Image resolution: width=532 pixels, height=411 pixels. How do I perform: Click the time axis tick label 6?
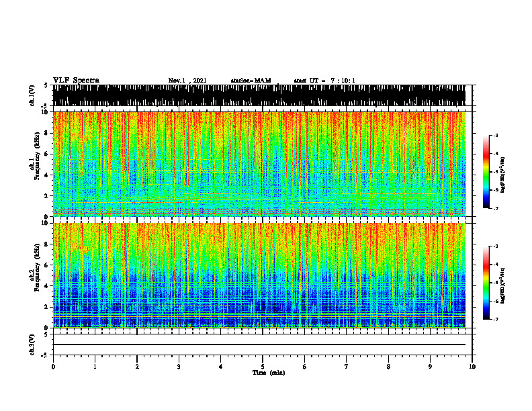(305, 367)
